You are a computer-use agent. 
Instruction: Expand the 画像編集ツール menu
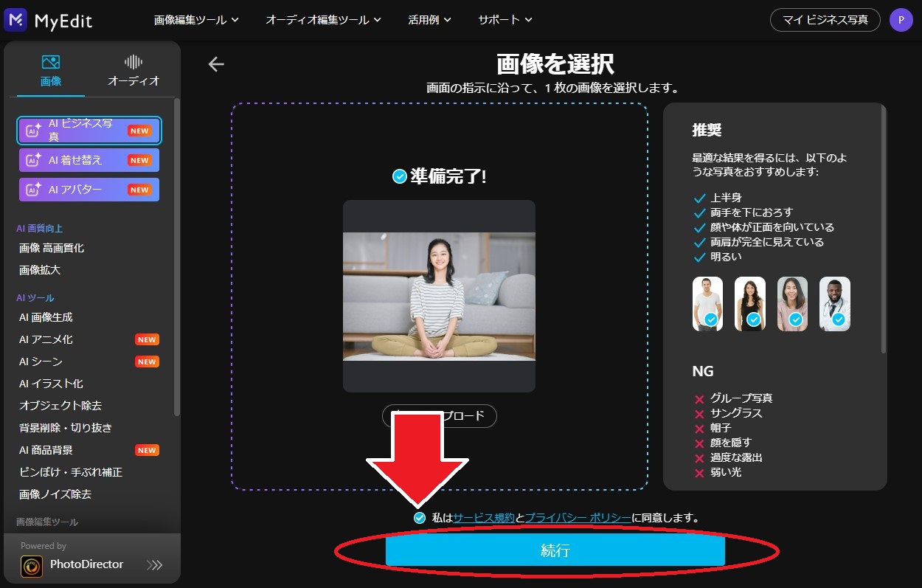[196, 20]
